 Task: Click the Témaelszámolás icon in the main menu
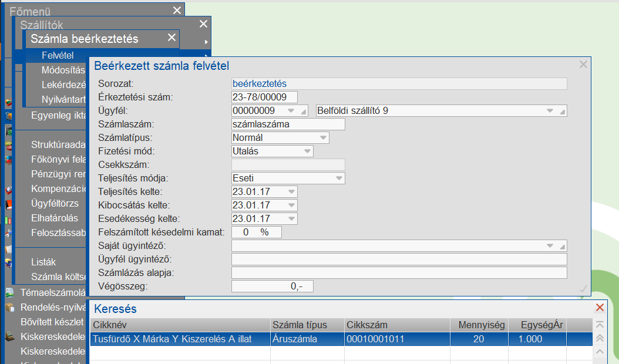9,292
